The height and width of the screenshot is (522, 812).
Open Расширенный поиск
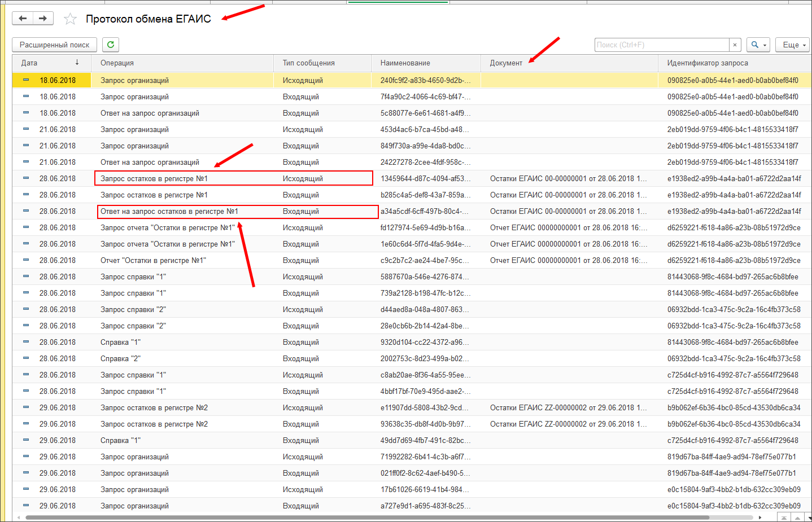54,45
